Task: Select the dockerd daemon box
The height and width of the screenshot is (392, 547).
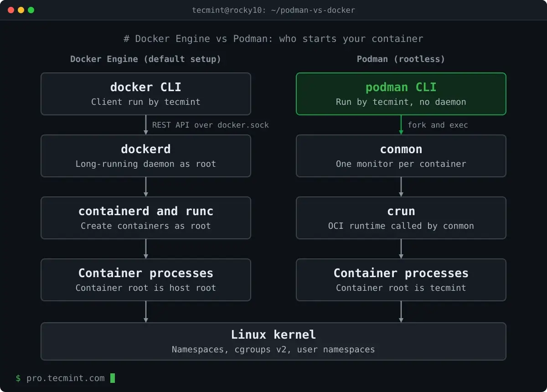Action: pos(146,156)
